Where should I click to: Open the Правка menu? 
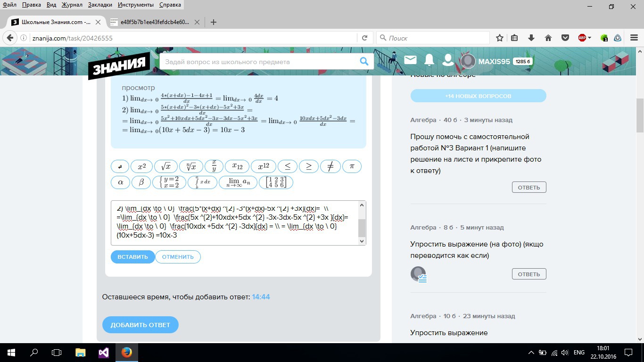[x=31, y=5]
